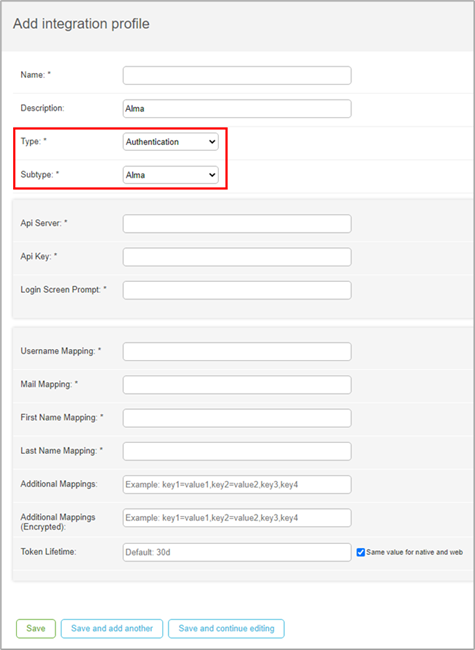Click the Subtype: * label

[40, 175]
